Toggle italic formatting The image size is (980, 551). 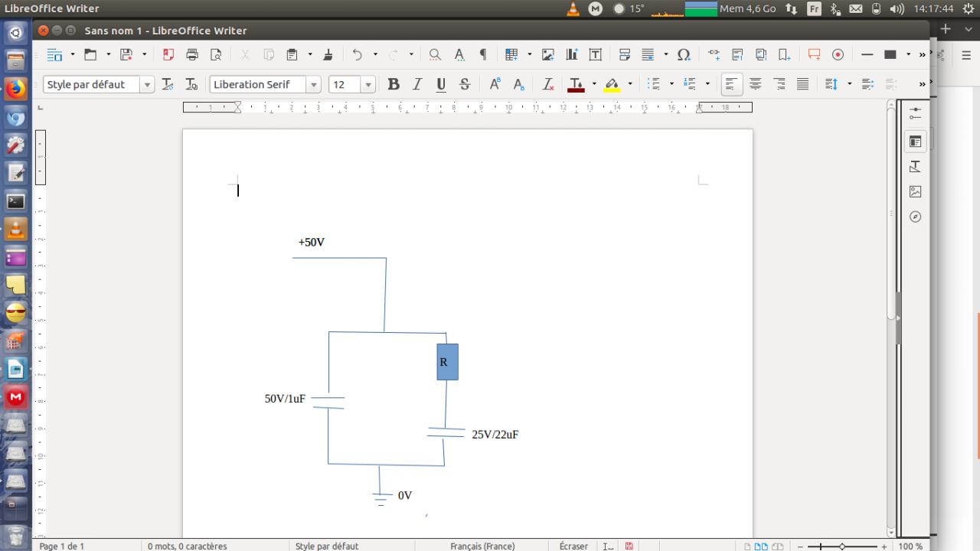click(417, 84)
